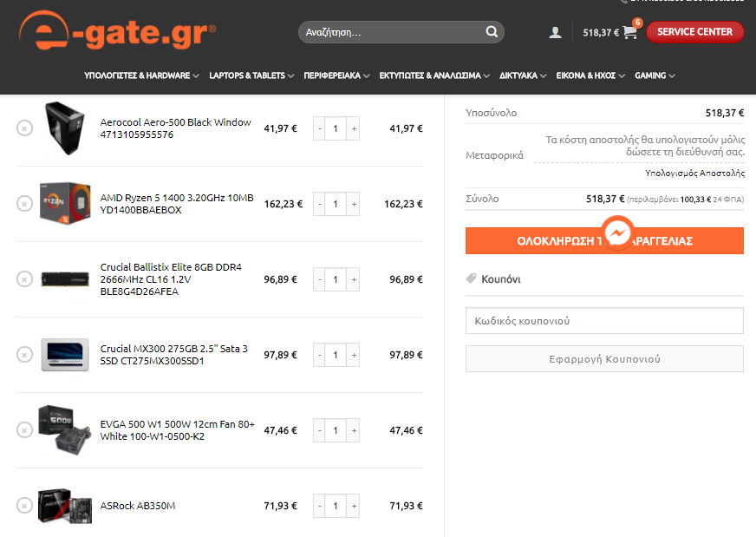The width and height of the screenshot is (756, 537).
Task: Remove AMD Ryzen 5 1400 from cart
Action: 24,204
